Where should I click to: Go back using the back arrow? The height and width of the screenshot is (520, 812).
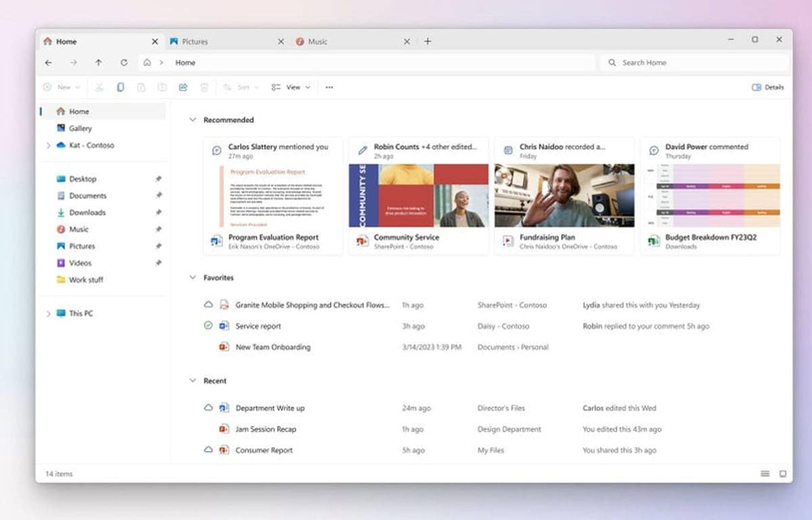[48, 62]
